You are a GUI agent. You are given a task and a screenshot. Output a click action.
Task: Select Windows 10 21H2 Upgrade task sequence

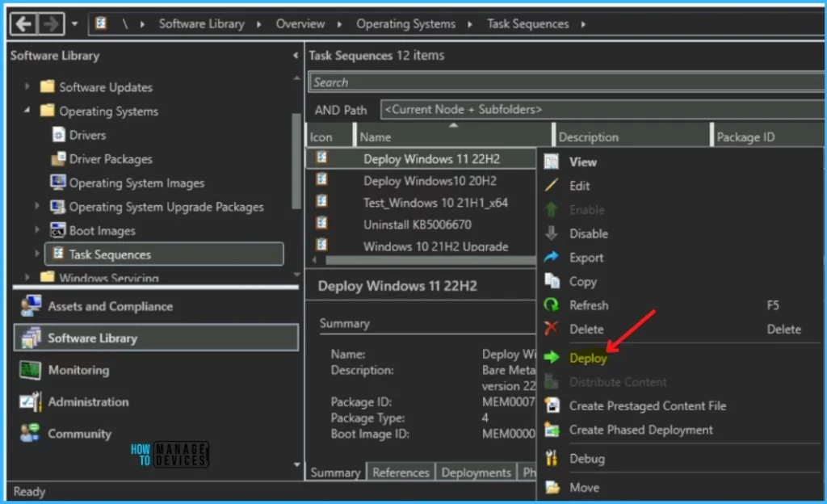pos(435,246)
